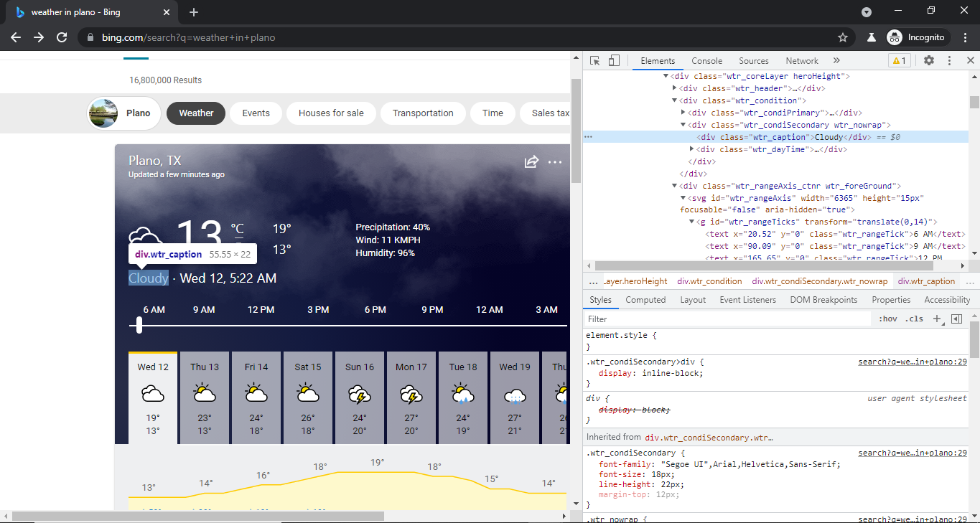Select the Sun 16 forecast day
The width and height of the screenshot is (980, 523).
coord(360,397)
